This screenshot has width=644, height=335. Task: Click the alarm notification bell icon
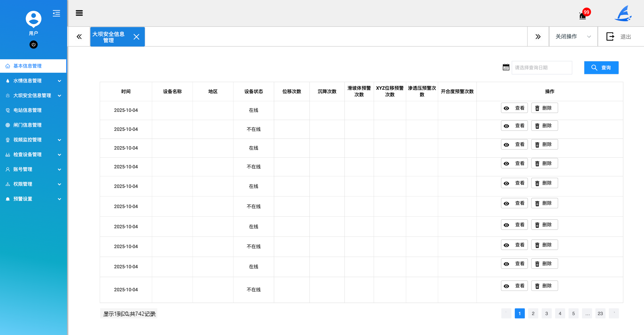[583, 15]
